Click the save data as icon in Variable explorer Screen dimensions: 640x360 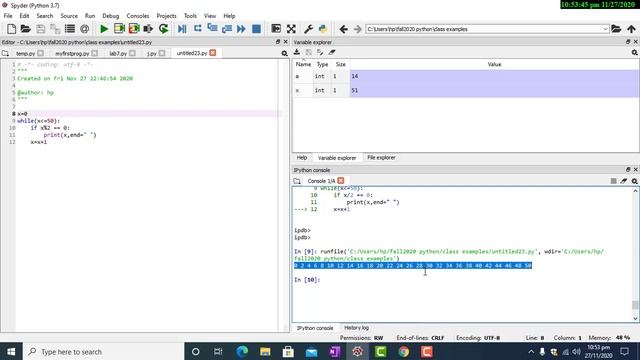[x=320, y=52]
